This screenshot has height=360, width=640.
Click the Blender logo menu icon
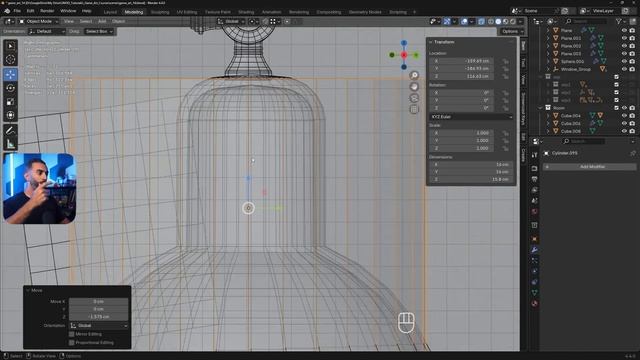tap(7, 11)
